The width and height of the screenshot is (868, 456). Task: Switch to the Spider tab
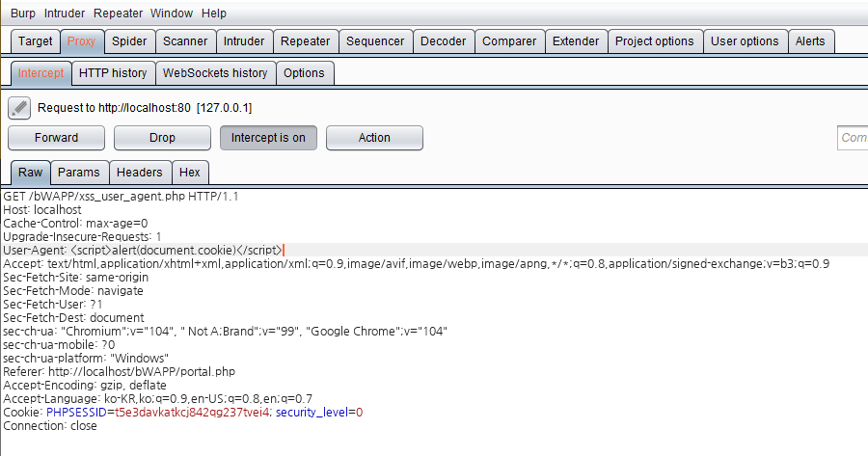point(129,41)
